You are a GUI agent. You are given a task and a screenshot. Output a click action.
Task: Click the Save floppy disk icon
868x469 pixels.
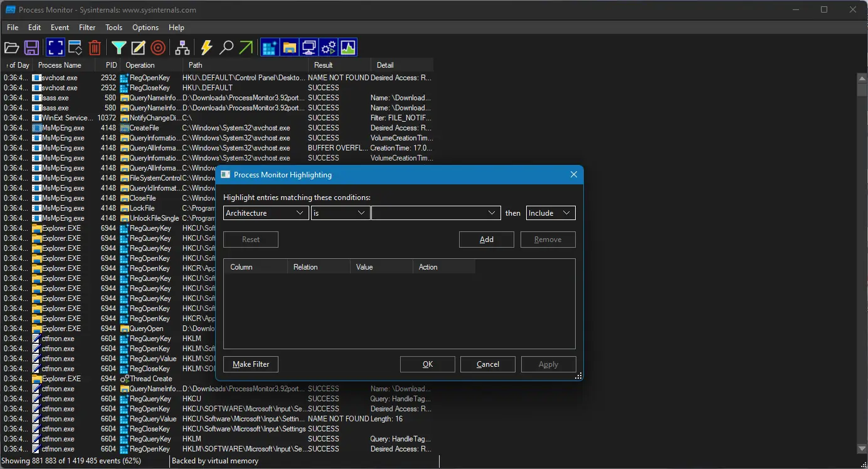pos(31,48)
